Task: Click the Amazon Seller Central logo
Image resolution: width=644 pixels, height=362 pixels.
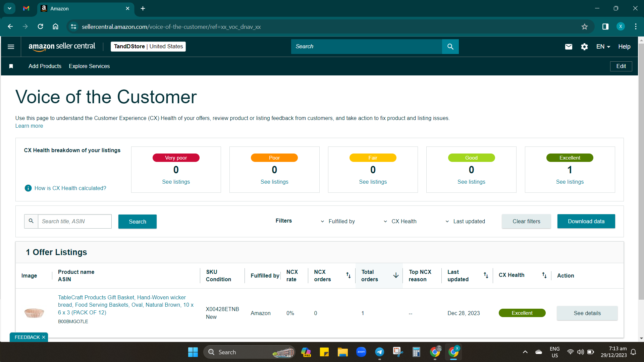Action: pyautogui.click(x=62, y=47)
